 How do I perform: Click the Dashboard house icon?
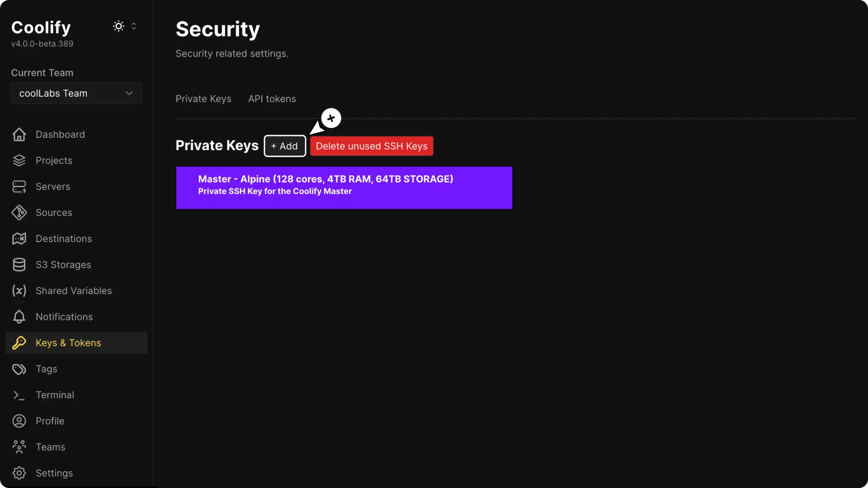click(x=19, y=134)
